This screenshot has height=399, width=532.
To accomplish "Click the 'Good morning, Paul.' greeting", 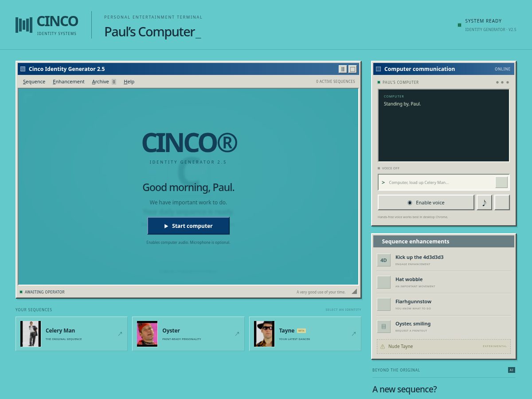I will click(x=188, y=188).
